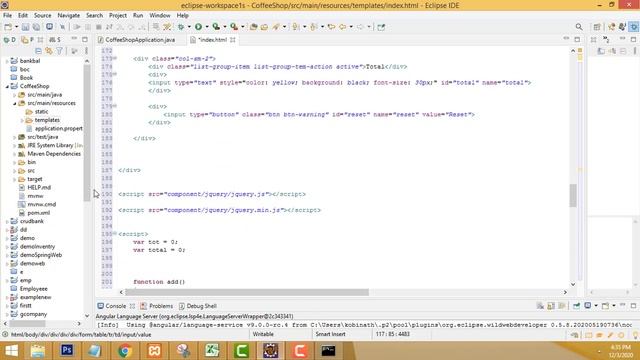Open the Open Console dropdown arrow
The image size is (640, 360).
[613, 306]
